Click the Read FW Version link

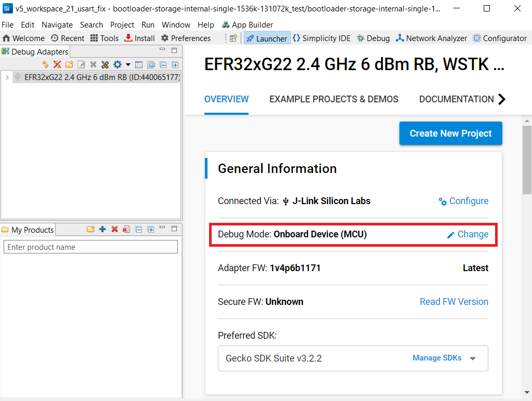pos(453,302)
